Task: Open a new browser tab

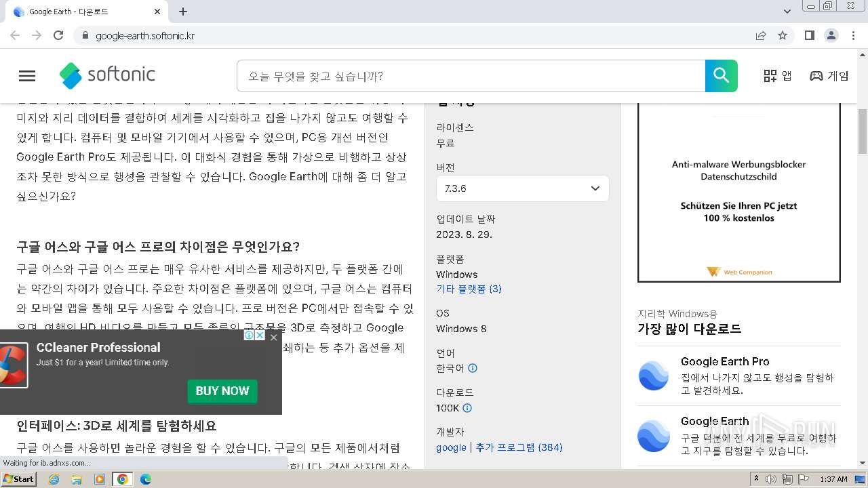Action: [x=183, y=12]
